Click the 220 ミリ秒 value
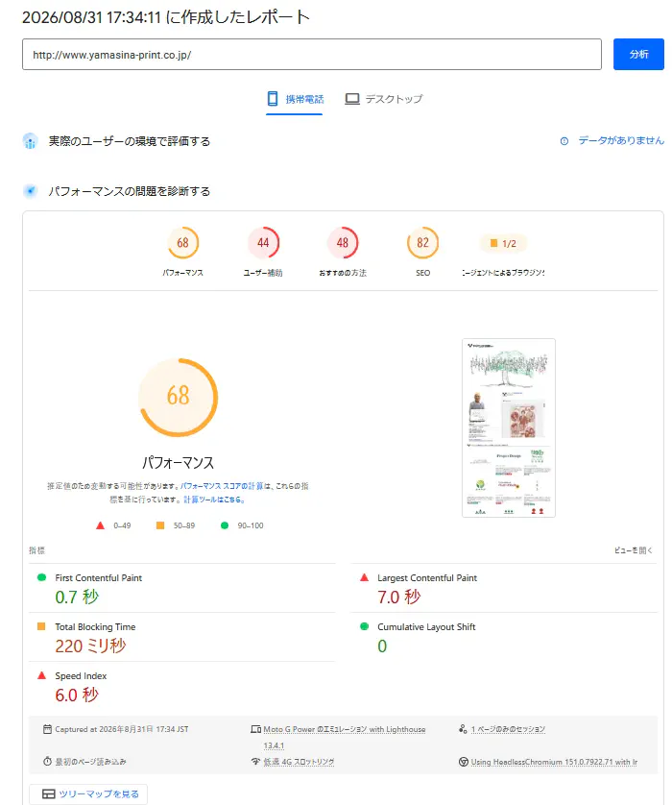The width and height of the screenshot is (672, 805). coord(90,646)
